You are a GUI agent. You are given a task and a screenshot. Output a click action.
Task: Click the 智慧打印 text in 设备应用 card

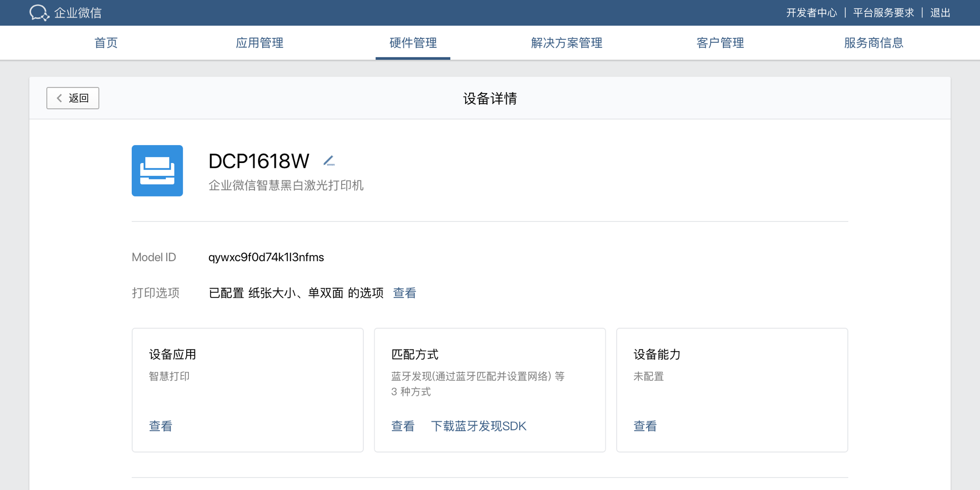pos(169,376)
